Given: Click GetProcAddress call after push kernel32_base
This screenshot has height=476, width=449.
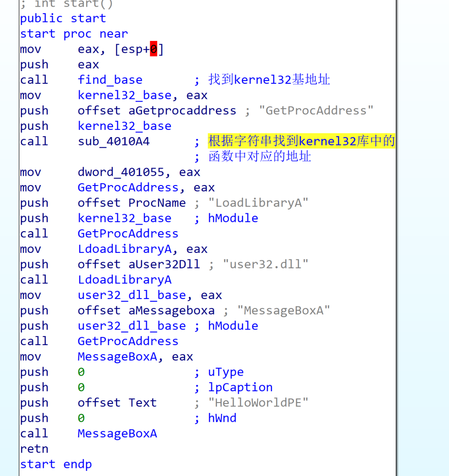Looking at the screenshot, I should click(128, 234).
